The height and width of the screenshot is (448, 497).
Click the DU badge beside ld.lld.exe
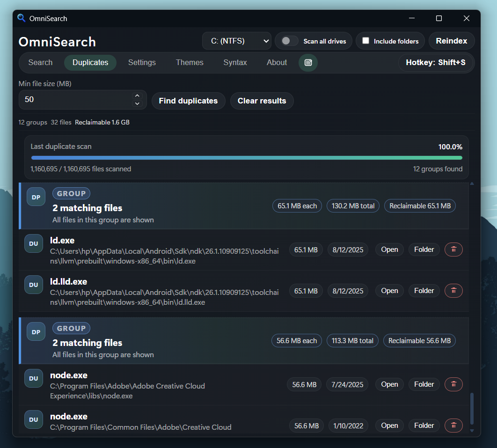tap(34, 285)
